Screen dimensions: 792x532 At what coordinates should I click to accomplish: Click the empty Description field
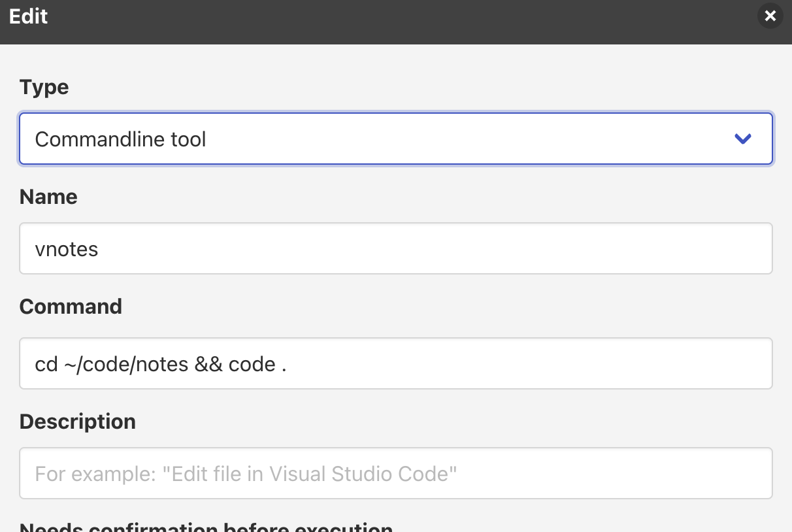(x=395, y=473)
